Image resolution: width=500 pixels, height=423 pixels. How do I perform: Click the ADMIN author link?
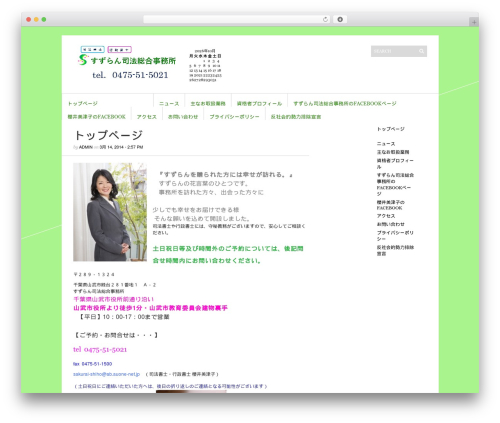coord(86,147)
